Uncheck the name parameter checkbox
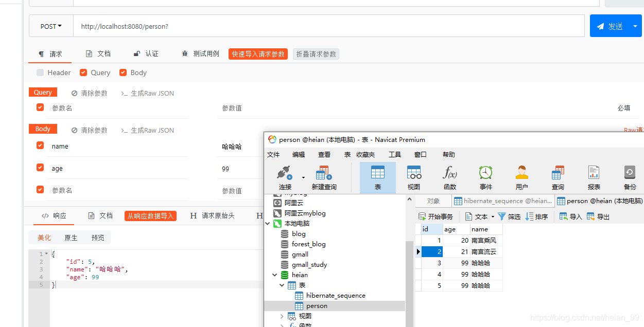The width and height of the screenshot is (644, 327). pyautogui.click(x=40, y=146)
